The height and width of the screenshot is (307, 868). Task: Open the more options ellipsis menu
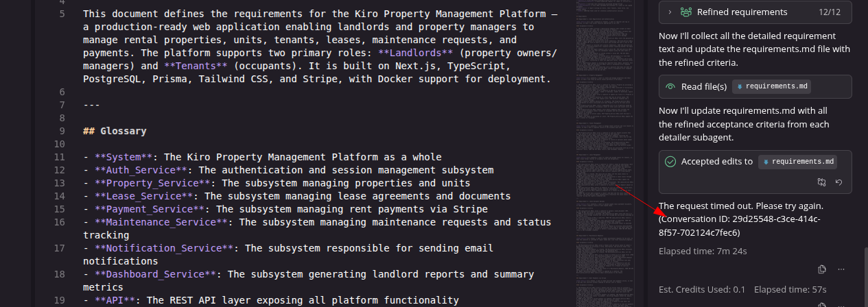(841, 269)
